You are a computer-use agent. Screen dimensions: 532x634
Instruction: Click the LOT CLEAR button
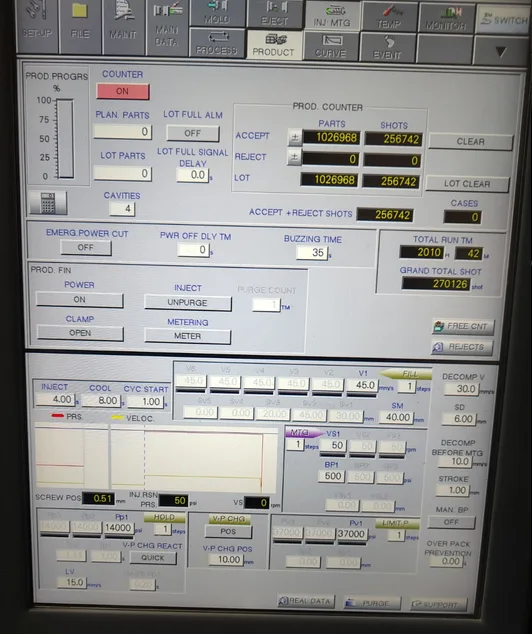pos(467,184)
